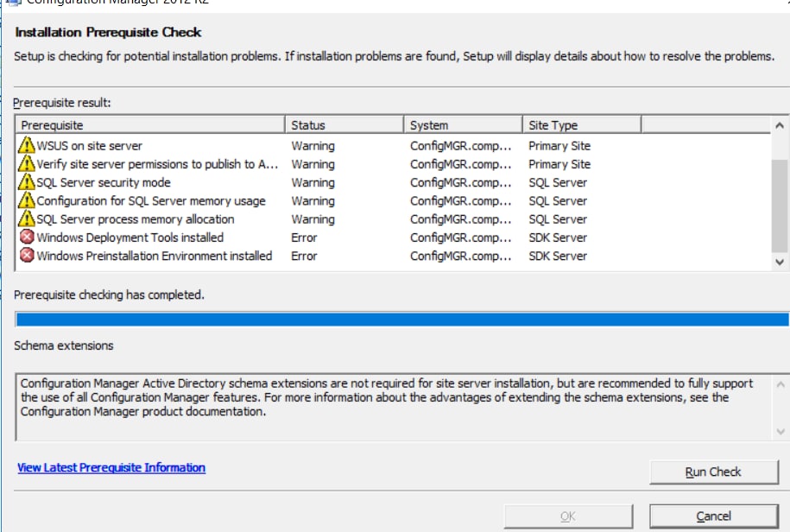Click description box scroll down arrow
This screenshot has width=790, height=532.
(x=781, y=431)
